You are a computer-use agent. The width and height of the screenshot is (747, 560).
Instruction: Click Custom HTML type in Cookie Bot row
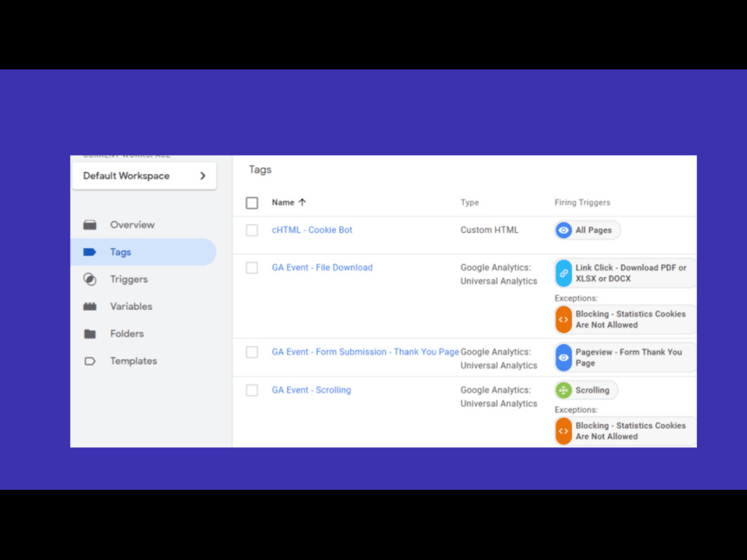[489, 230]
